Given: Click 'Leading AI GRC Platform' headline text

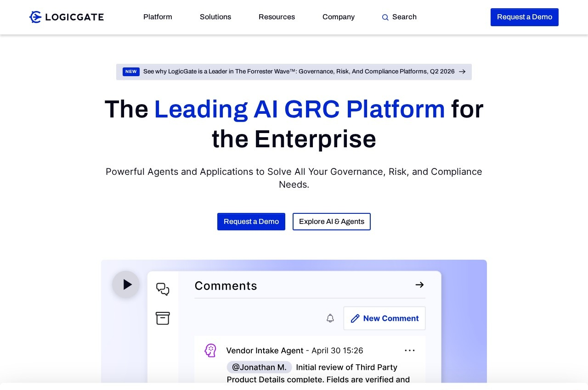Looking at the screenshot, I should tap(300, 109).
